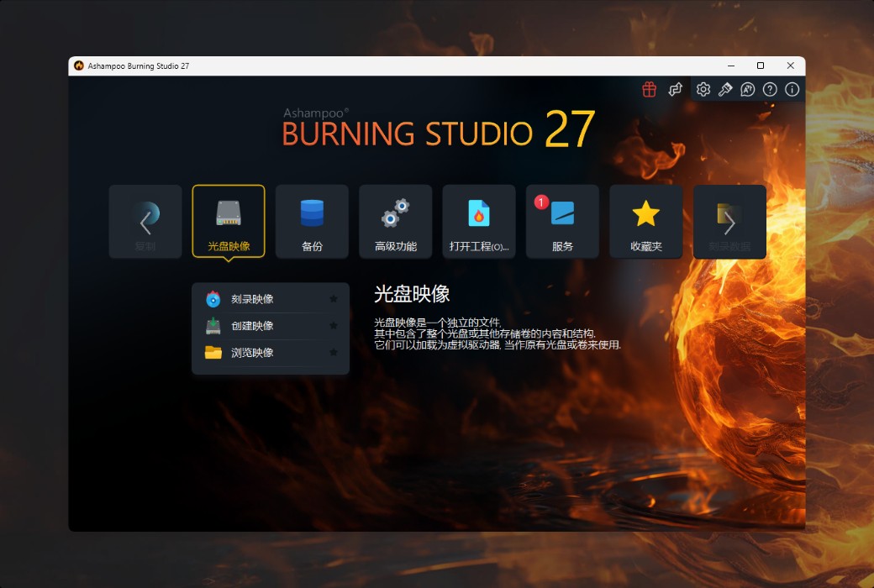Open the 收藏夹 star tile
The height and width of the screenshot is (588, 874).
point(645,221)
